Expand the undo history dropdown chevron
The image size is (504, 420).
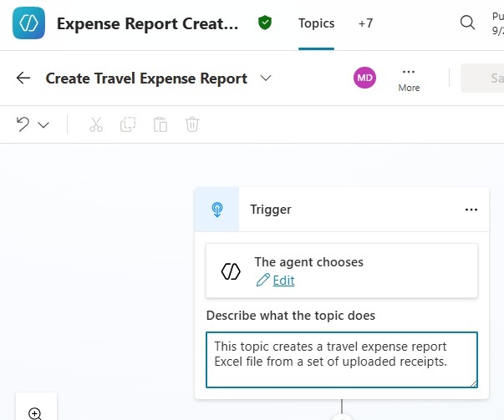coord(43,125)
